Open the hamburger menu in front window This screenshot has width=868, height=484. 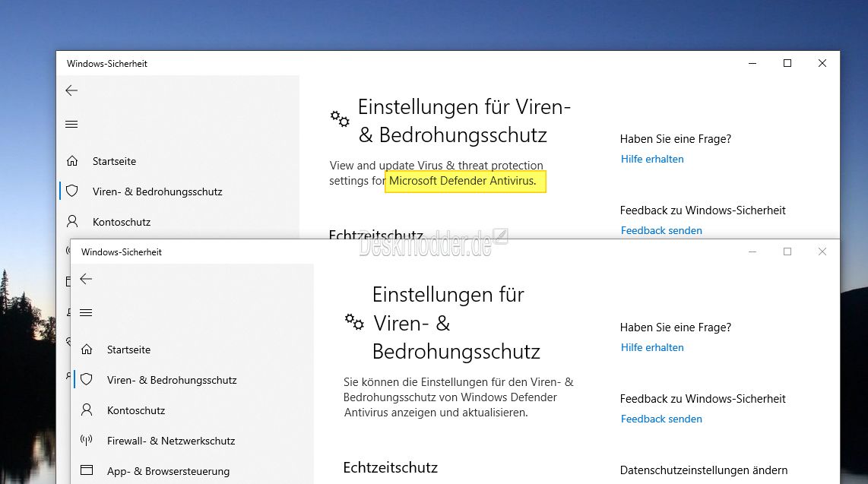(x=86, y=313)
